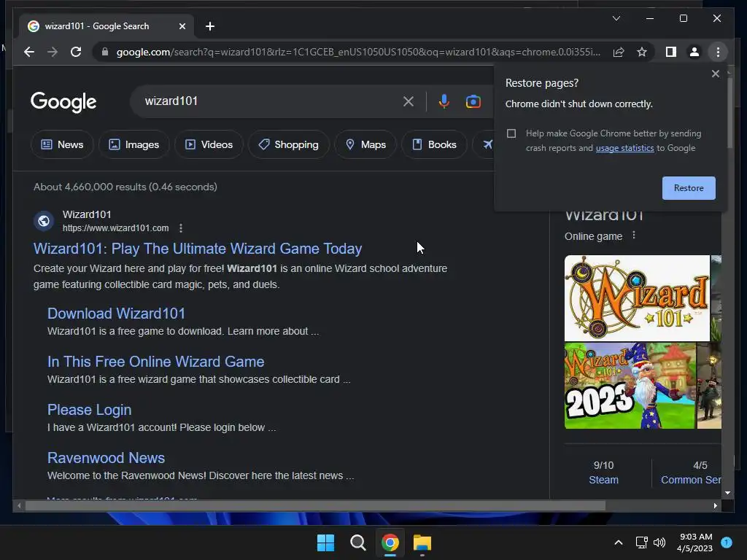Open the Please Login link
This screenshot has height=560, width=747.
89,410
